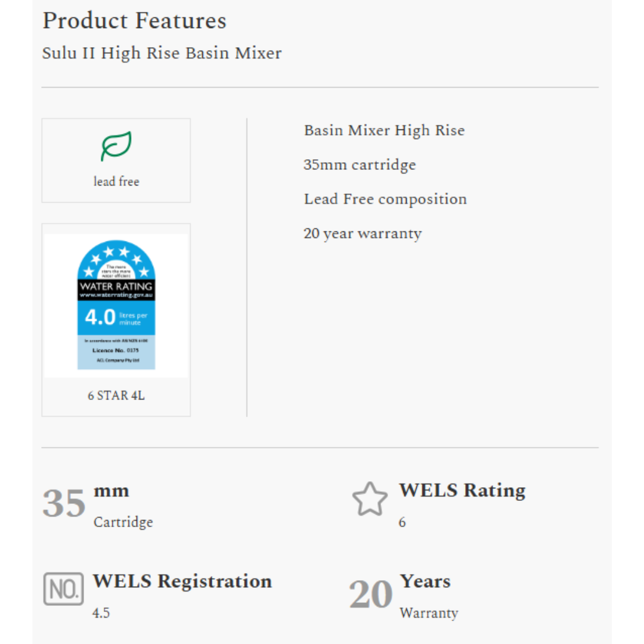Open the Water Rating label image
Screen dimensions: 644x644
(x=116, y=306)
